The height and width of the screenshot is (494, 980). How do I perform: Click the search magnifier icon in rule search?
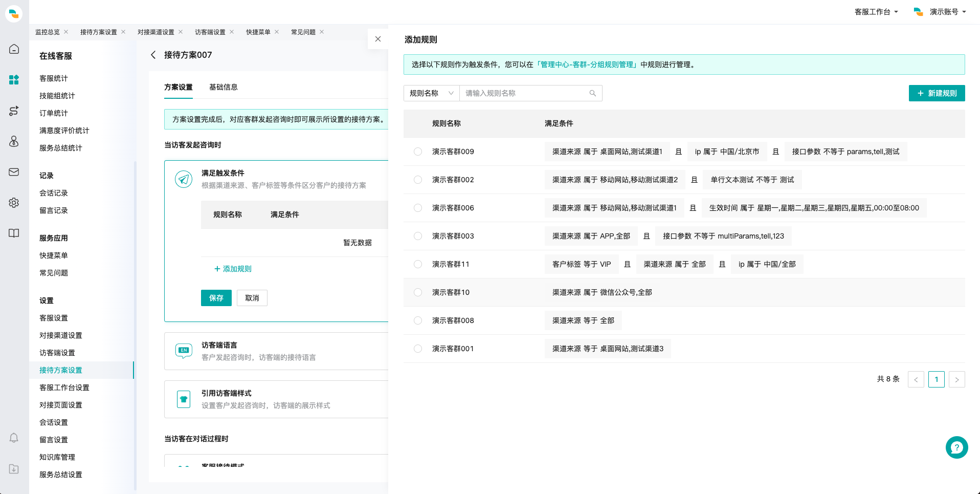coord(593,93)
